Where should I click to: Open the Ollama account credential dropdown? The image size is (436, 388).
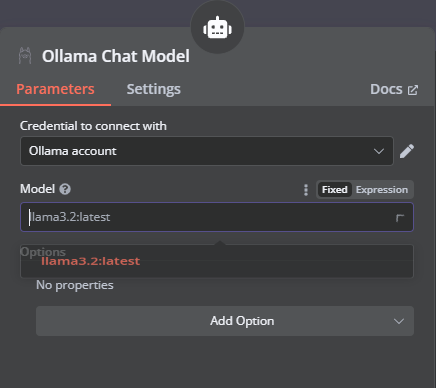click(207, 151)
